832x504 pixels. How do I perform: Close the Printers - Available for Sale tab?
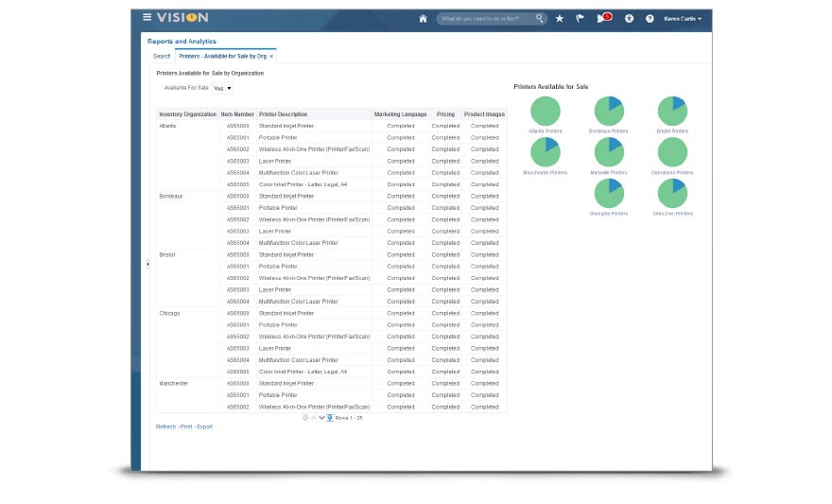pyautogui.click(x=271, y=57)
